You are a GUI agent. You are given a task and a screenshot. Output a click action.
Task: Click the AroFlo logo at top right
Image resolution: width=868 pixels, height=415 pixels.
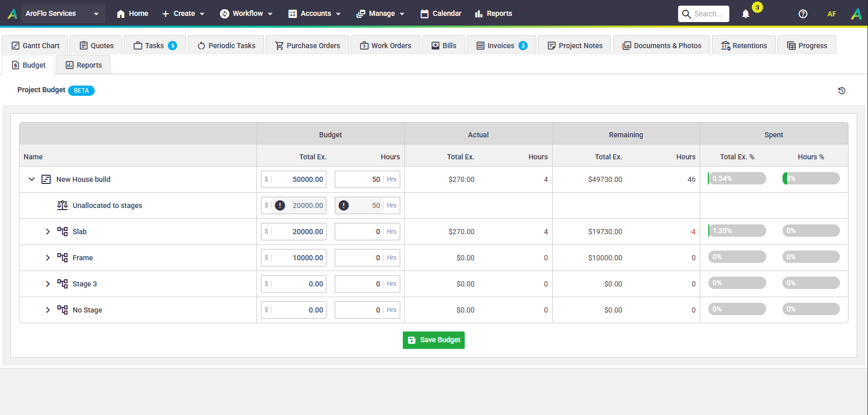tap(856, 14)
